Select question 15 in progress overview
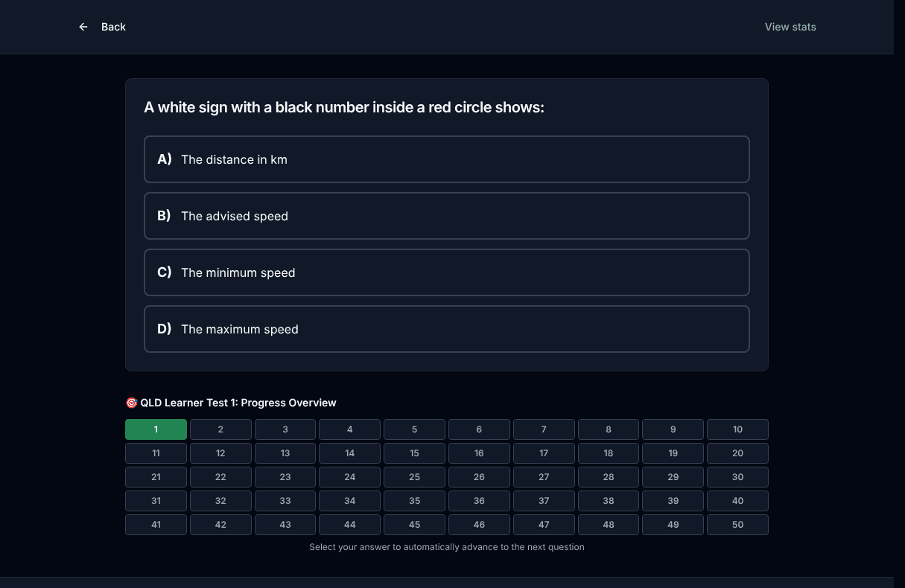 tap(414, 453)
